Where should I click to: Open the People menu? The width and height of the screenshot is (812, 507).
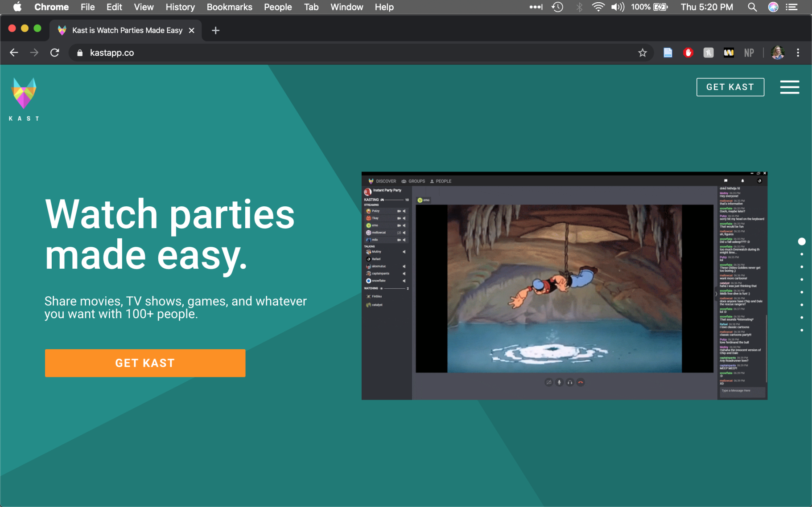tap(278, 7)
